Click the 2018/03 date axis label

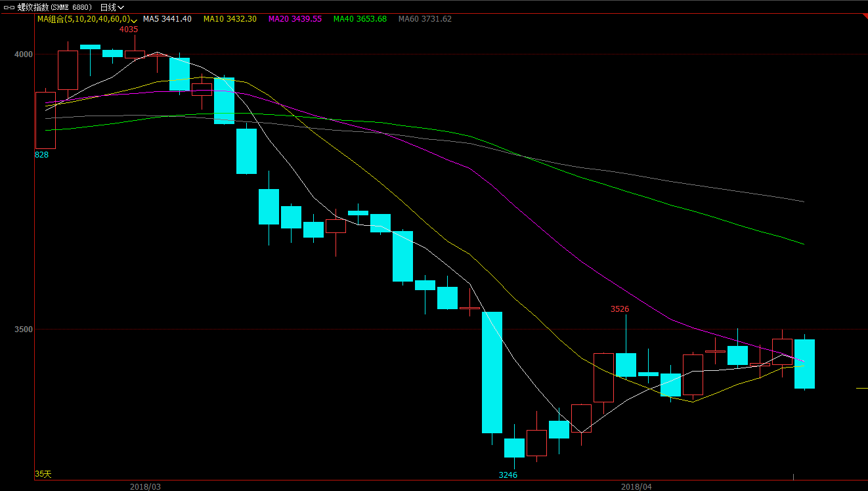click(145, 486)
